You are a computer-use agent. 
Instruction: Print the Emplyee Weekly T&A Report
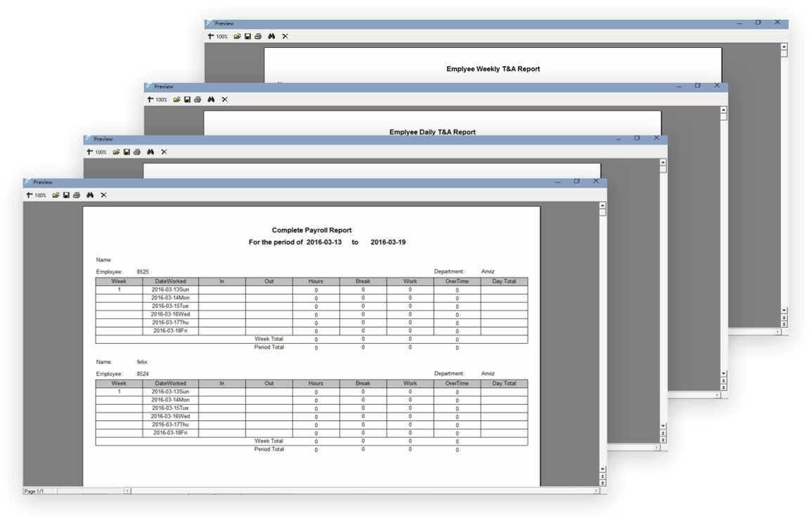pyautogui.click(x=258, y=37)
